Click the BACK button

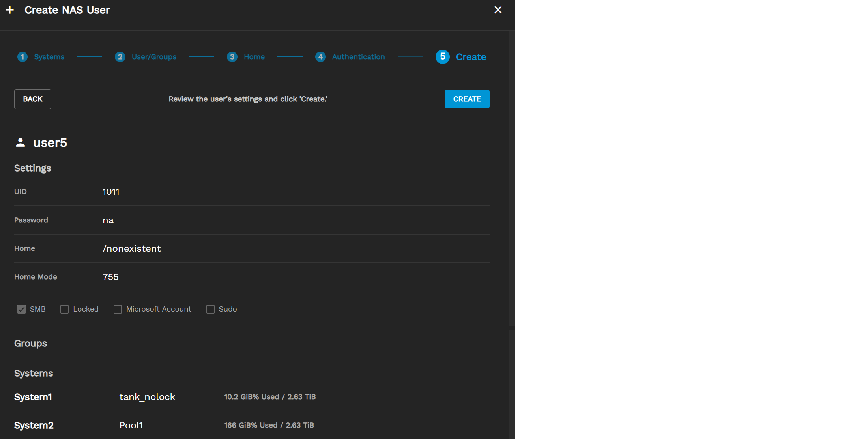[33, 99]
